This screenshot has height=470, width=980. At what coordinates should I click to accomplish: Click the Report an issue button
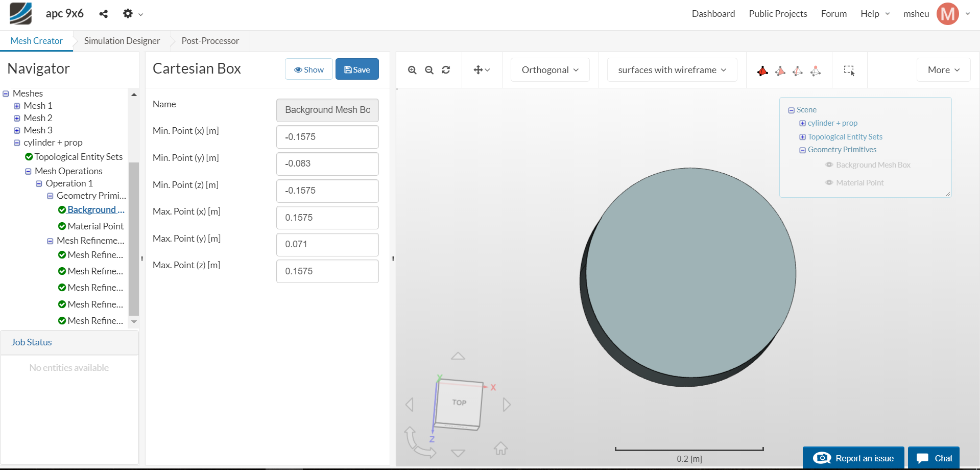coord(853,458)
